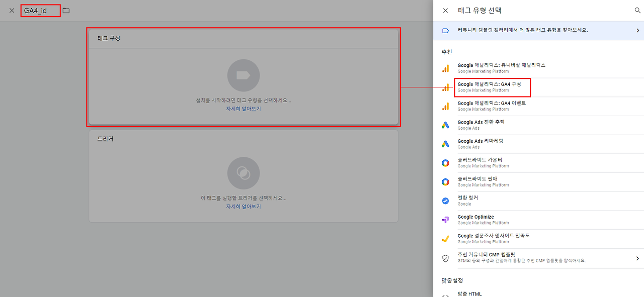This screenshot has height=297, width=644.
Task: Click the chevron on CMP templates row
Action: (x=637, y=258)
